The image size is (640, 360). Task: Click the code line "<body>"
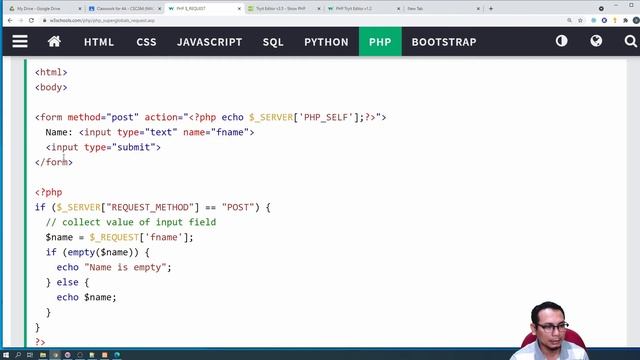51,87
